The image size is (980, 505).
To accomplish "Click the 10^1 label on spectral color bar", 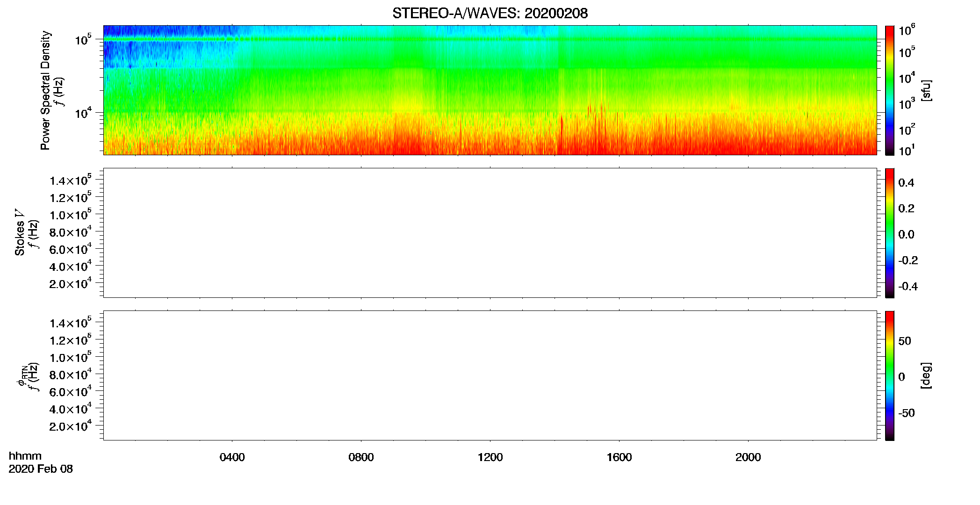I will click(x=907, y=150).
